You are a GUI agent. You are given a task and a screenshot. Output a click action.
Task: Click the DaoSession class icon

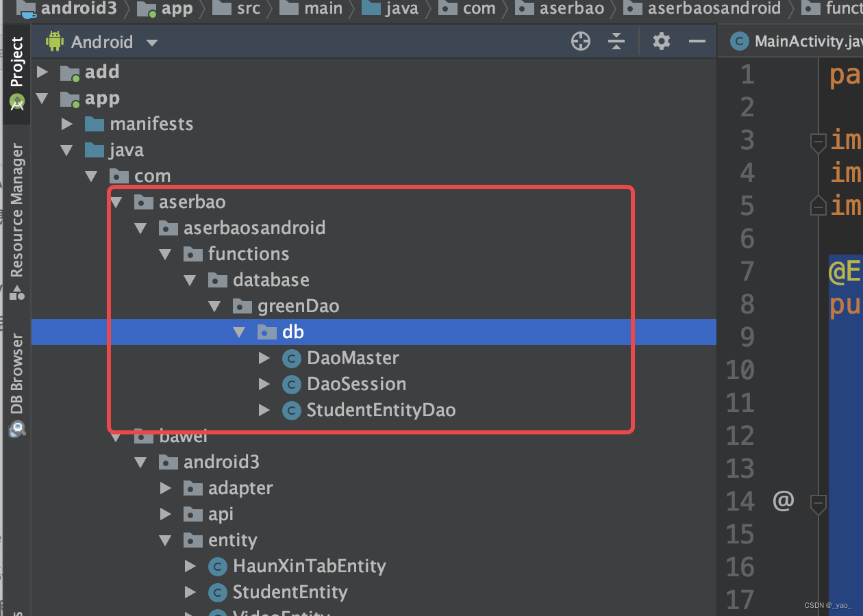coord(292,385)
